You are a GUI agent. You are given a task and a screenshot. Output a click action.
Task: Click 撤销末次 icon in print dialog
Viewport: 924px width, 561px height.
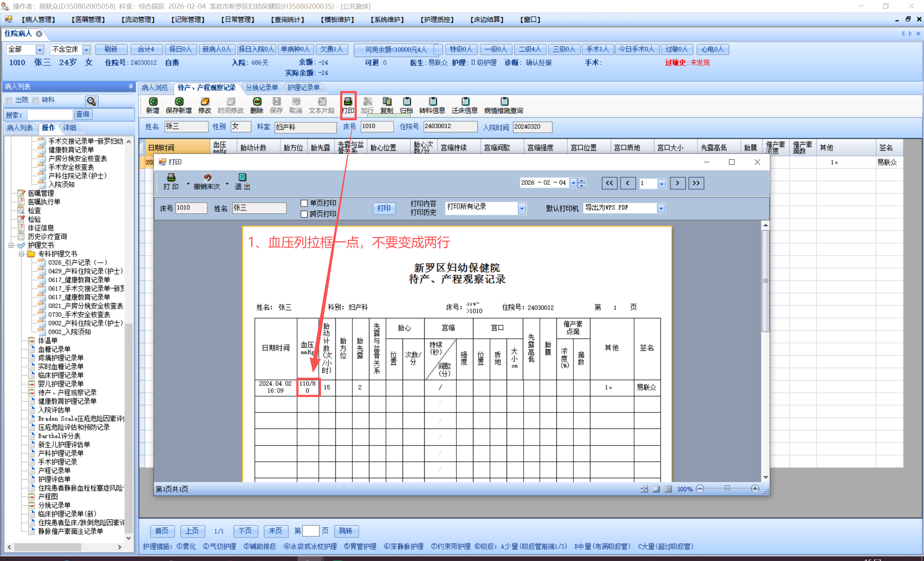(207, 178)
